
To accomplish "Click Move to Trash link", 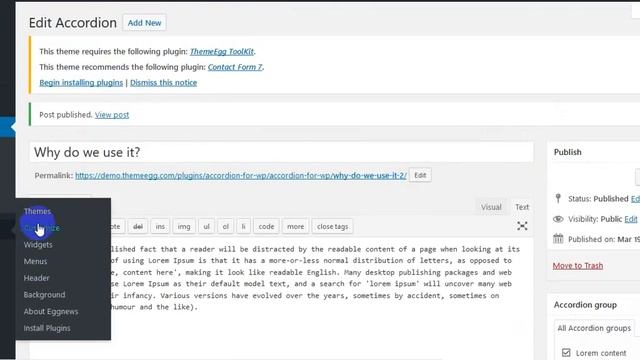I will point(578,266).
